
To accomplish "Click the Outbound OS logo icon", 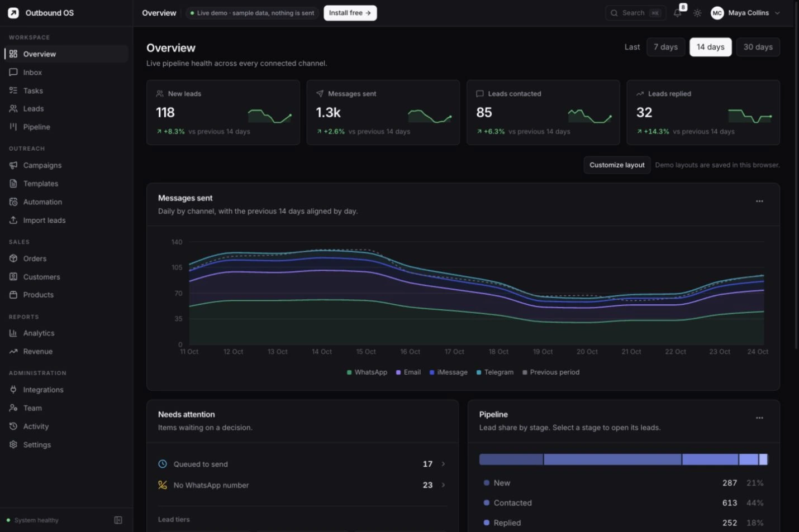I will click(x=13, y=13).
